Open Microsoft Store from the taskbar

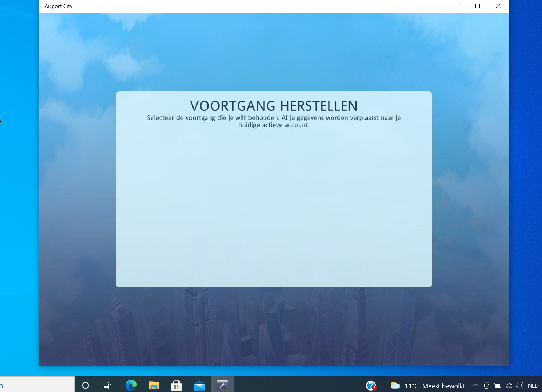pyautogui.click(x=176, y=385)
